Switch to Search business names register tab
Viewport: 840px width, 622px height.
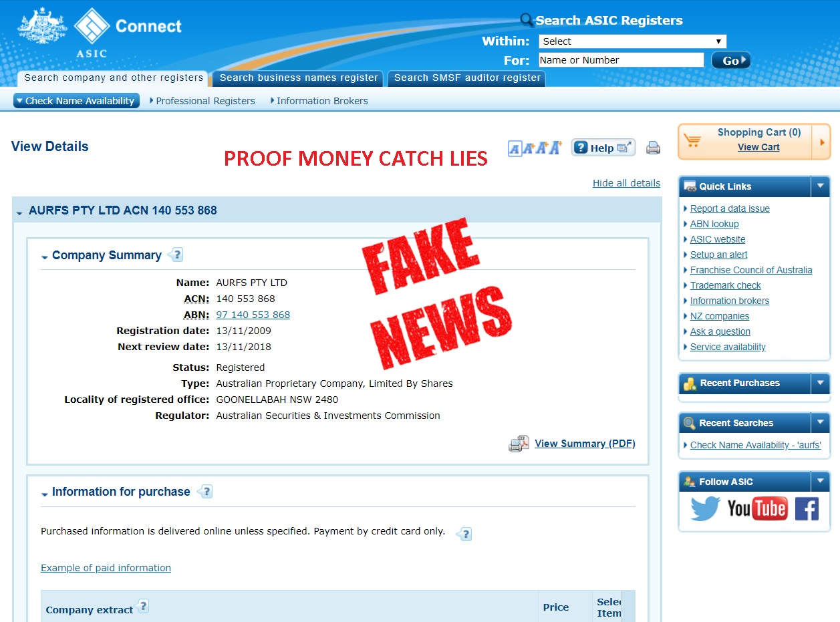click(299, 78)
